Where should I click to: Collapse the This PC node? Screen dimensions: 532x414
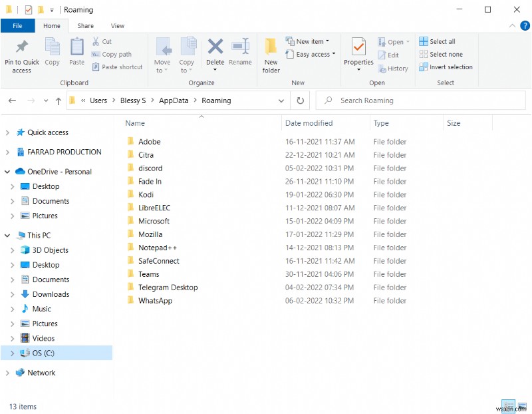pyautogui.click(x=7, y=236)
